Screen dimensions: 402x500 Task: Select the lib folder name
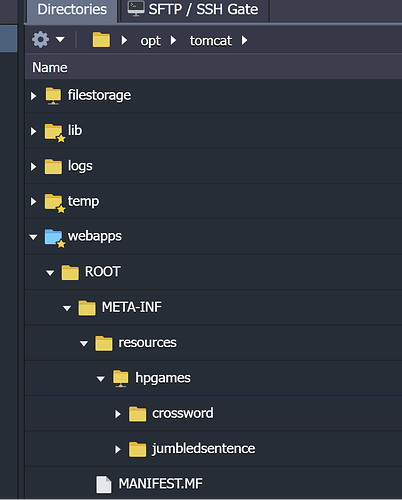[75, 130]
